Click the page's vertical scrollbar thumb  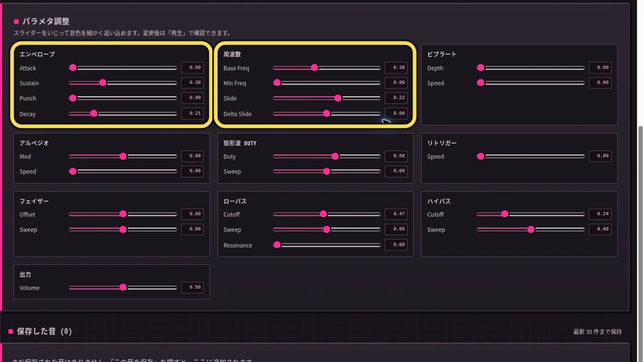[x=640, y=244]
